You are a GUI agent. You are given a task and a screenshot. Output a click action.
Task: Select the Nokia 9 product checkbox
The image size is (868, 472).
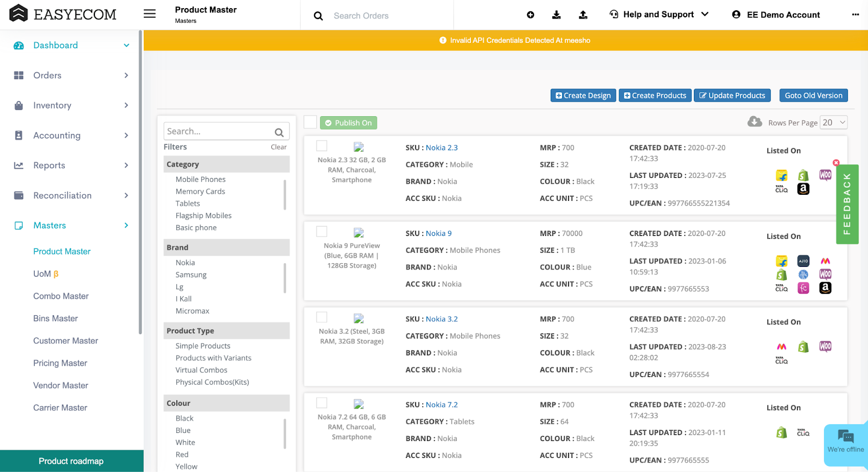tap(322, 231)
